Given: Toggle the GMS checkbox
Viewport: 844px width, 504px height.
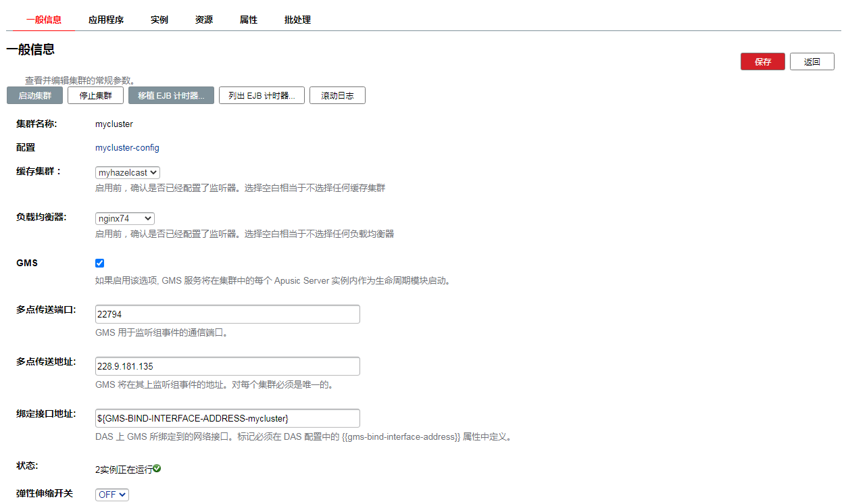Looking at the screenshot, I should tap(100, 263).
